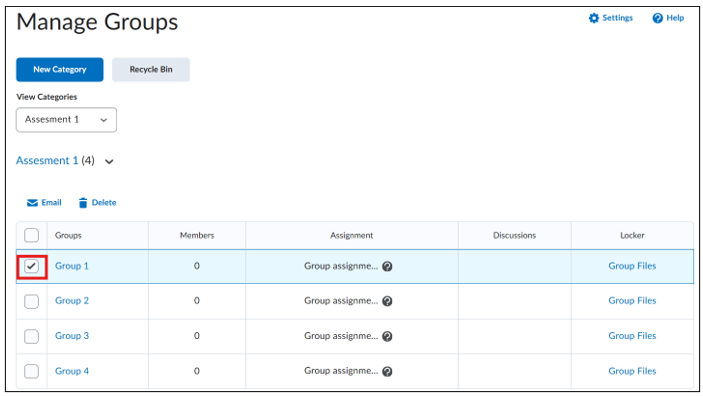Click the Help question mark icon
This screenshot has height=396, width=703.
[x=658, y=18]
